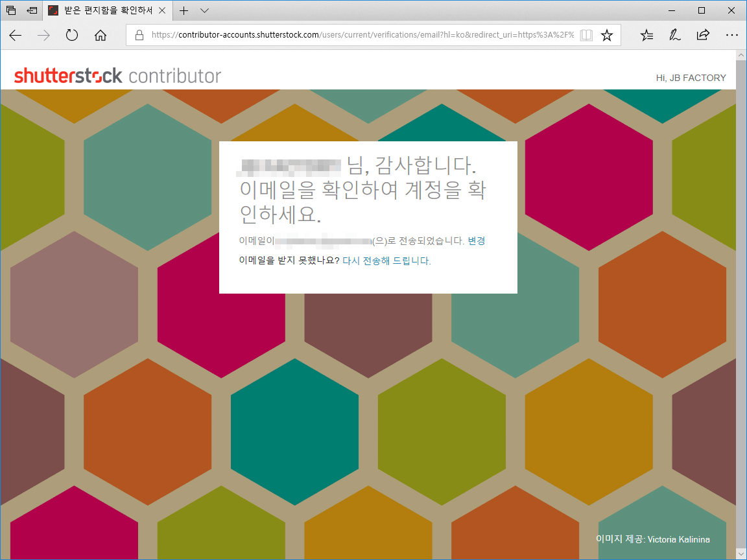Minimize the browser window

(672, 10)
